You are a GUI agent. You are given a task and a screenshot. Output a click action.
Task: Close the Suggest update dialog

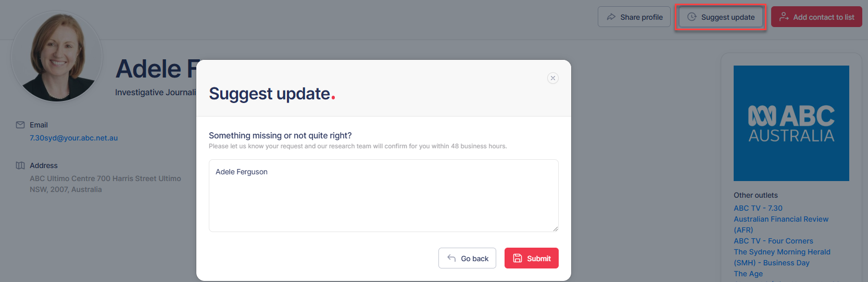[553, 78]
